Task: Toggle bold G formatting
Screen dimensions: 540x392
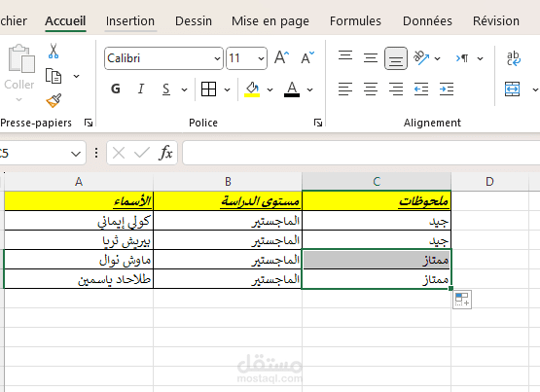Action: [x=116, y=89]
